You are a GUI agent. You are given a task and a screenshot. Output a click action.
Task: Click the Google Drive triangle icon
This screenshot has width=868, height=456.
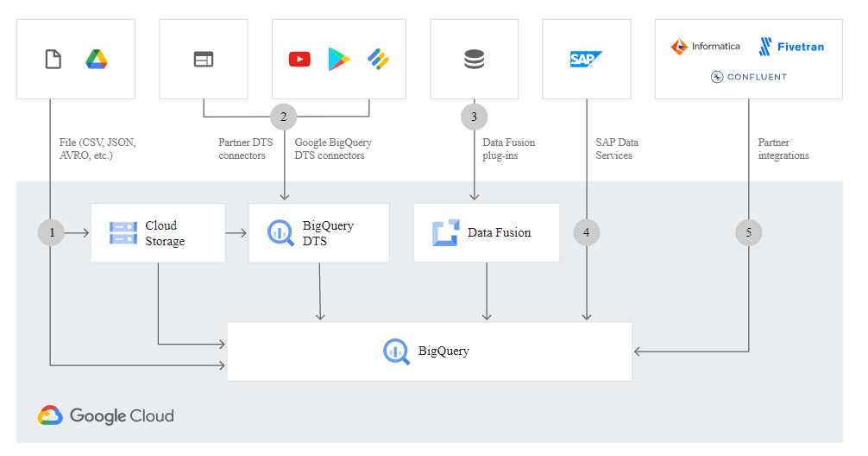coord(97,60)
